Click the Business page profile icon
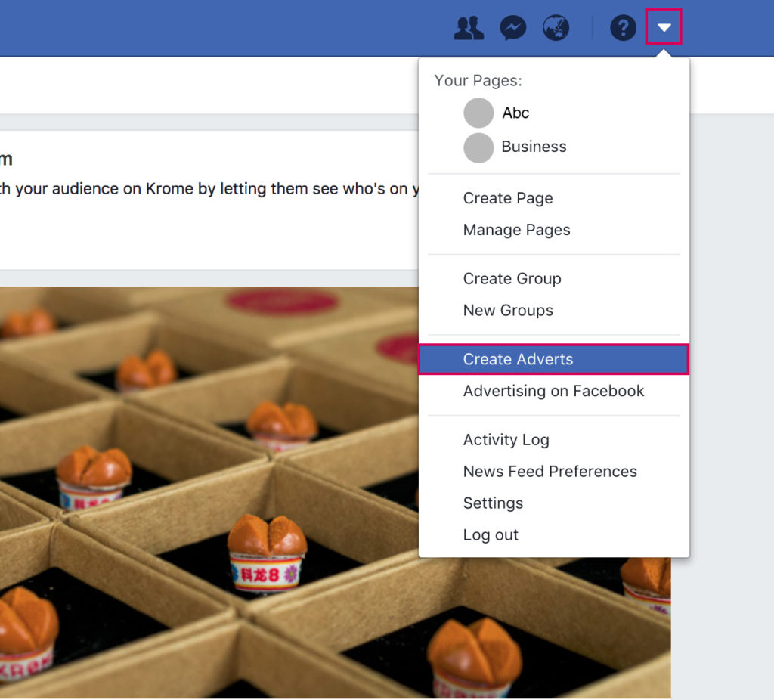 pyautogui.click(x=478, y=147)
